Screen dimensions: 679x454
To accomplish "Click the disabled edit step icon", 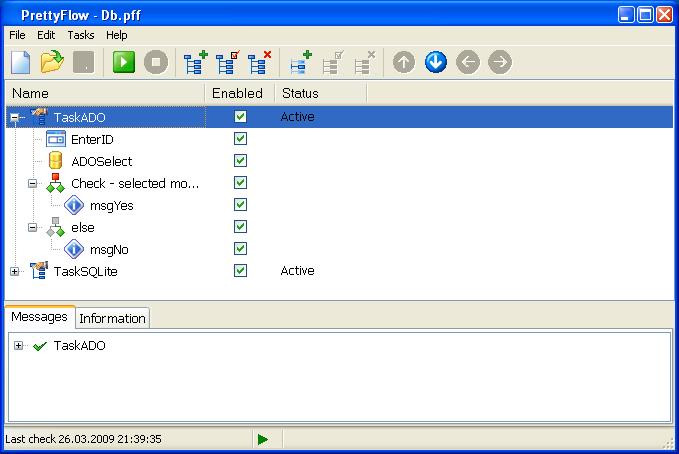I will point(333,62).
